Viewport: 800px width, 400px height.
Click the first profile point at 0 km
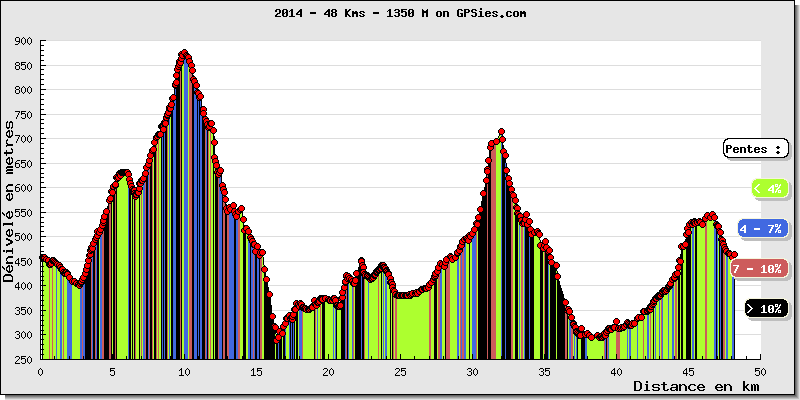pos(41,258)
